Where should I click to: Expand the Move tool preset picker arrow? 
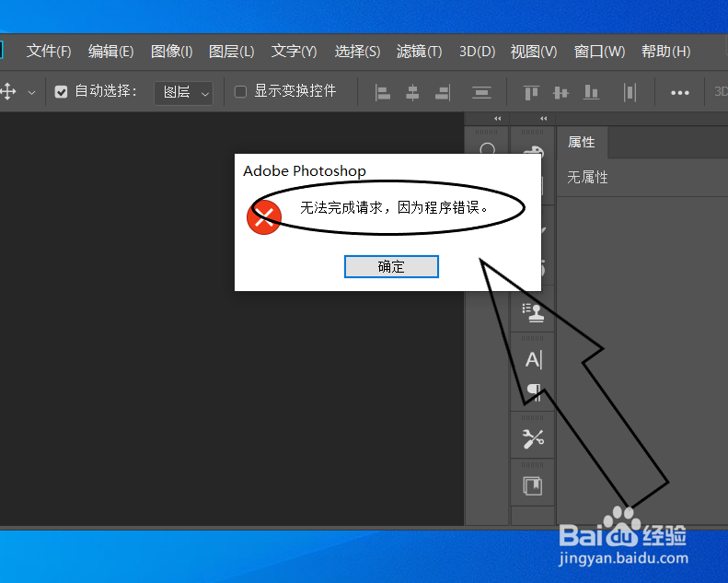tap(31, 92)
